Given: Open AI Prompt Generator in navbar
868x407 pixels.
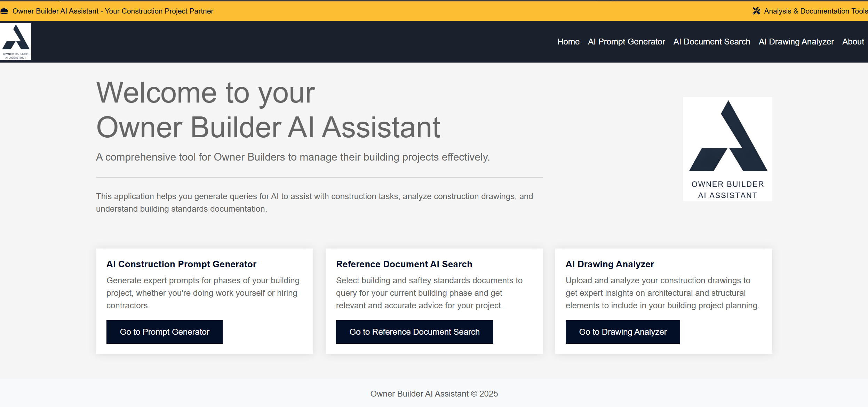Looking at the screenshot, I should (x=626, y=42).
